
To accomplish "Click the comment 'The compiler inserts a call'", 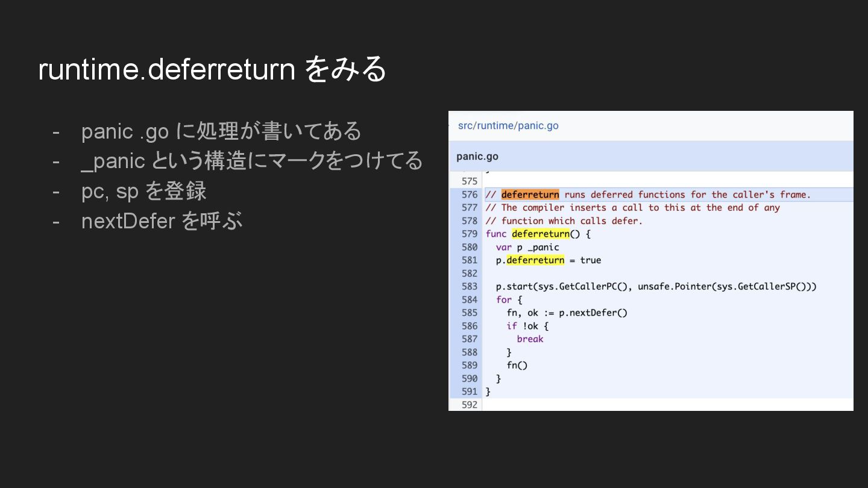I will pyautogui.click(x=564, y=208).
